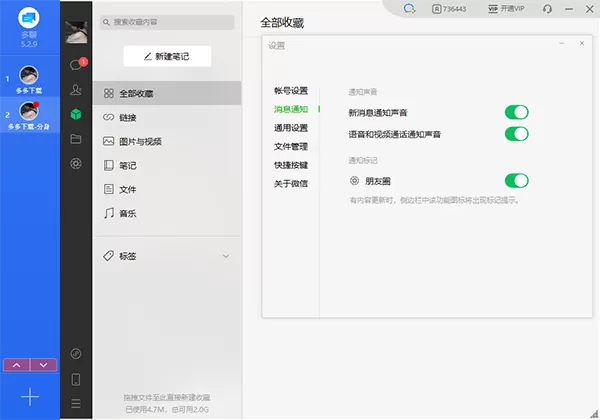Viewport: 600px width, 420px height.
Task: Toggle 朋友圈 notification badge switch
Action: [517, 181]
